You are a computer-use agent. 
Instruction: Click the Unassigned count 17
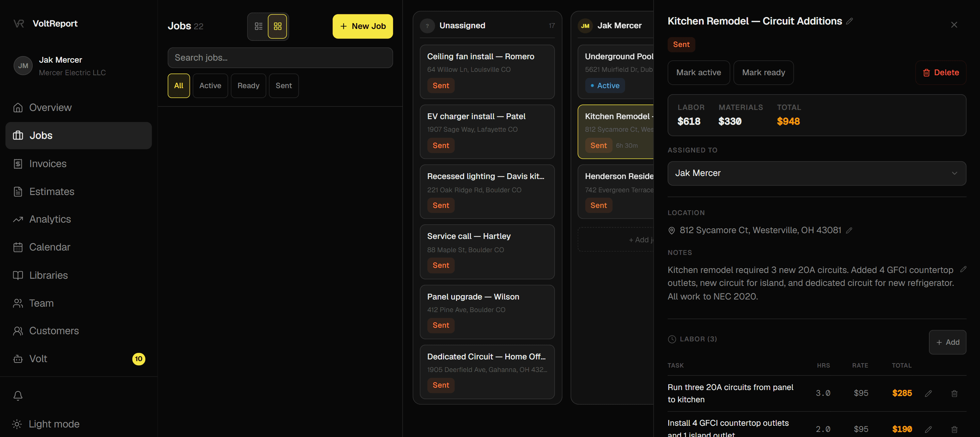pos(552,26)
